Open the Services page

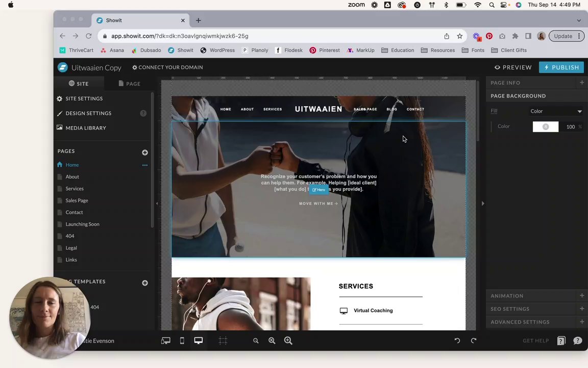point(75,189)
